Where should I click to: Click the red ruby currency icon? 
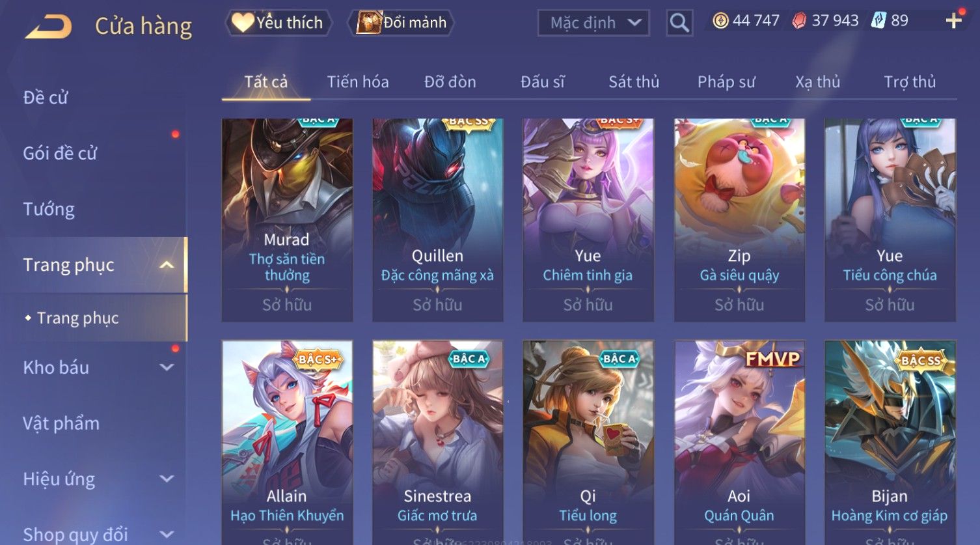pyautogui.click(x=799, y=21)
